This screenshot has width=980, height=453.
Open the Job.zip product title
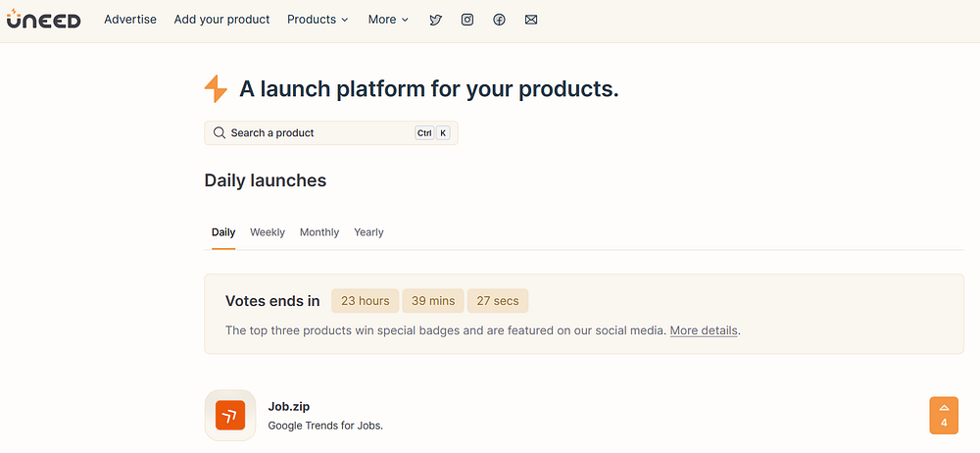tap(289, 406)
